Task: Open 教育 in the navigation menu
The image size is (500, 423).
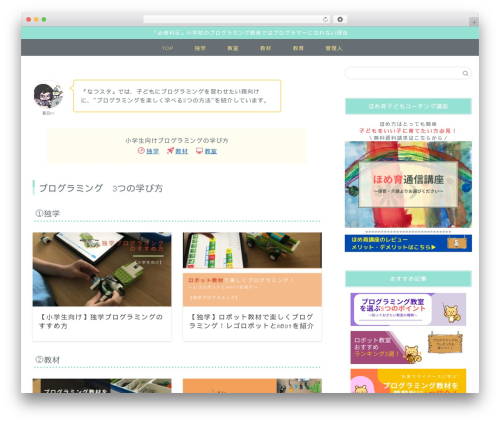Action: (298, 48)
